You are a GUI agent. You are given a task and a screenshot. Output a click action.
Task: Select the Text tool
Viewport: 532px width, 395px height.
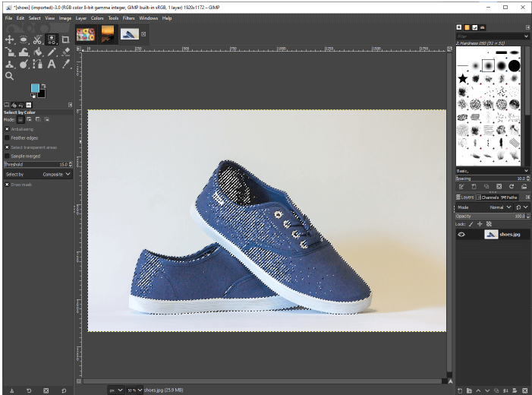[x=52, y=65]
